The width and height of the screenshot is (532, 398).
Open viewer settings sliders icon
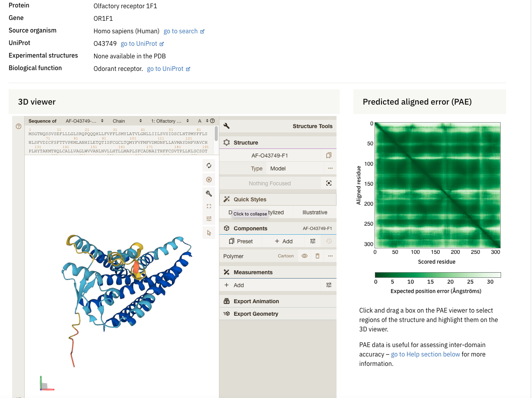click(x=209, y=219)
